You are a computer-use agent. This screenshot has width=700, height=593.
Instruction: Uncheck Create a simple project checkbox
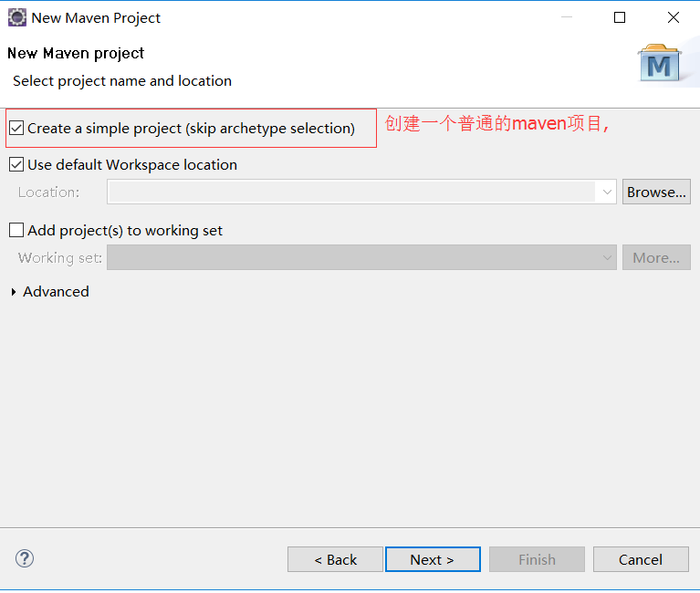click(16, 128)
